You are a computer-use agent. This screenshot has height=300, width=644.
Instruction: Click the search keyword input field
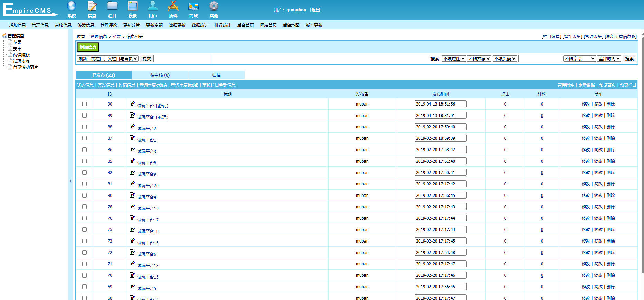coord(540,58)
